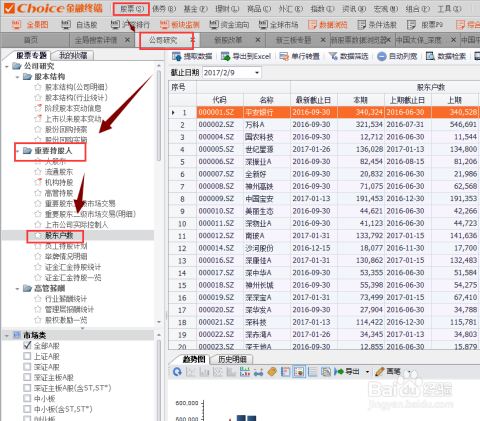Select row 万科A in the table
This screenshot has height=421, width=480.
pos(324,125)
